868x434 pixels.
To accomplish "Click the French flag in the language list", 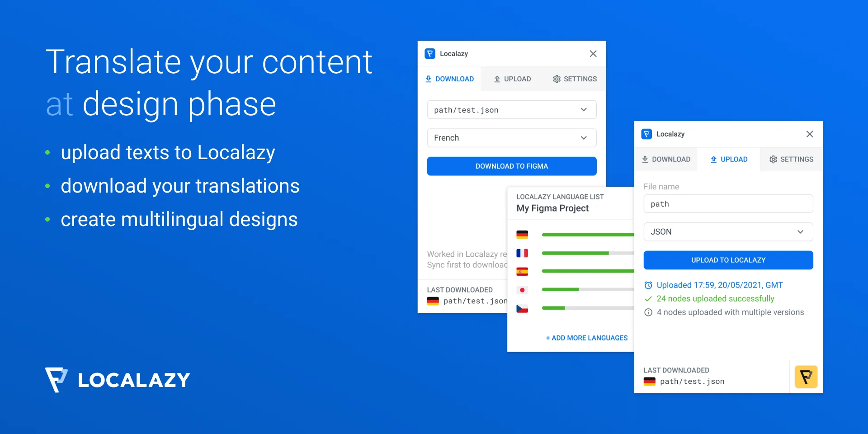I will [x=522, y=253].
